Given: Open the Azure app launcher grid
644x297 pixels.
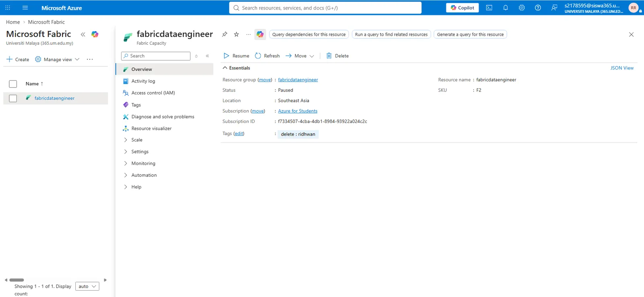Looking at the screenshot, I should (x=8, y=8).
